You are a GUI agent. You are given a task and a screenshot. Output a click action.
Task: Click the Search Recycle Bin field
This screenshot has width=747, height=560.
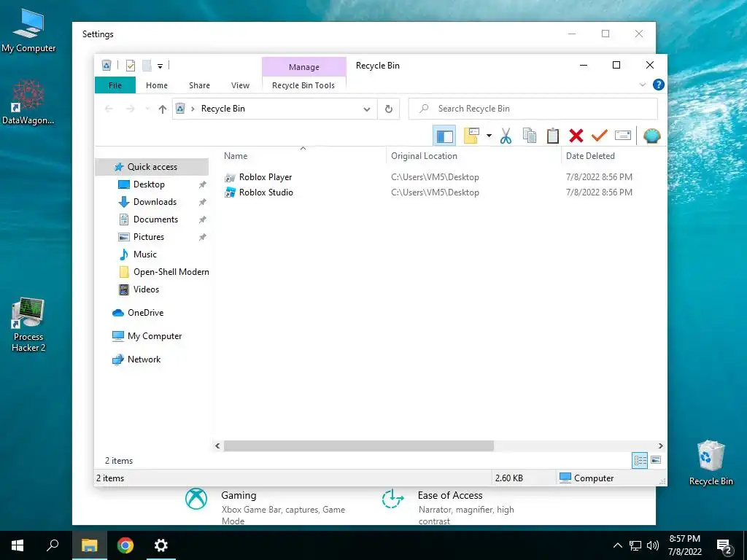point(533,109)
